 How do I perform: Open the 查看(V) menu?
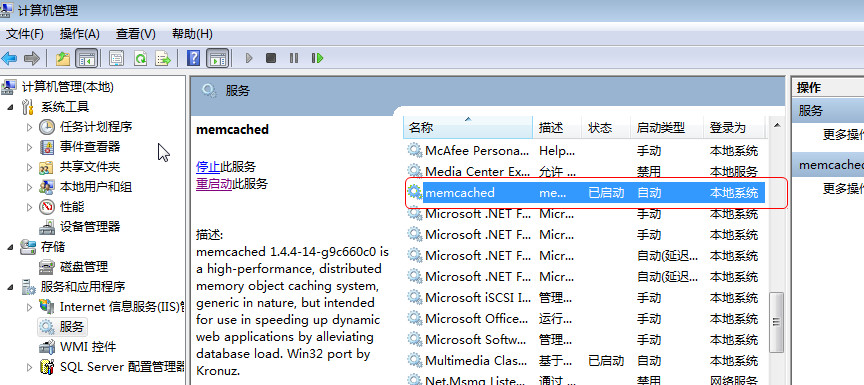[136, 34]
